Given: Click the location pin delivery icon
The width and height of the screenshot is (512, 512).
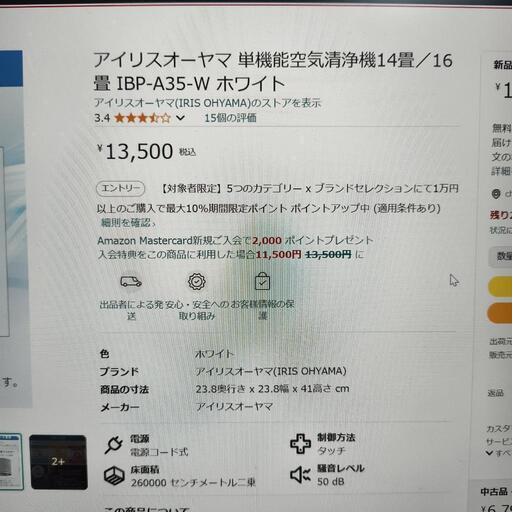Looking at the screenshot, I should [x=496, y=194].
